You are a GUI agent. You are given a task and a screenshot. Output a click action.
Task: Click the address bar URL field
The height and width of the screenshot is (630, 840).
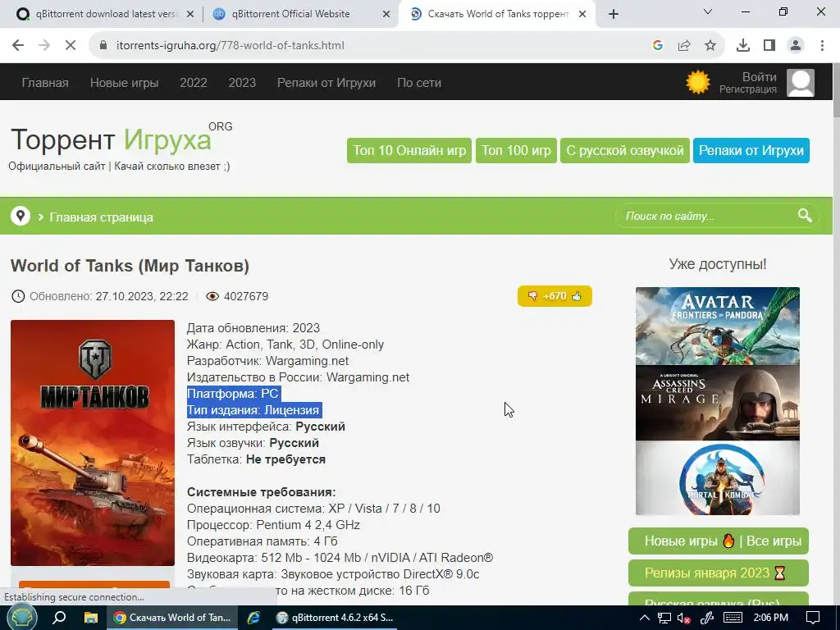pyautogui.click(x=375, y=46)
